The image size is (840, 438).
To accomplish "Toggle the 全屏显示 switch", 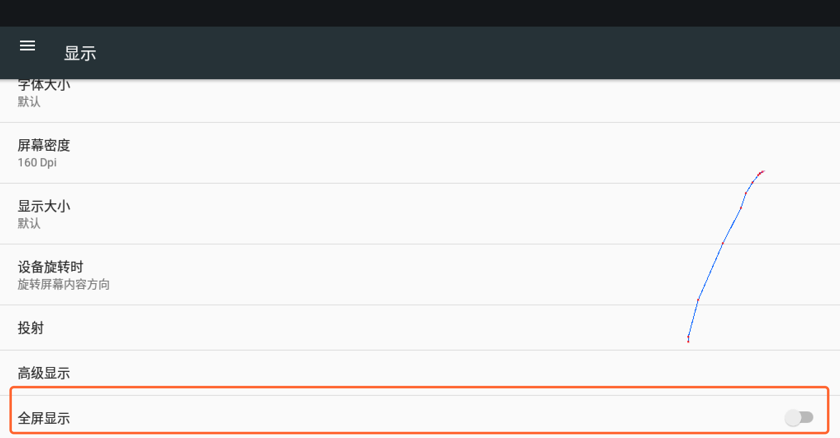I will point(799,417).
